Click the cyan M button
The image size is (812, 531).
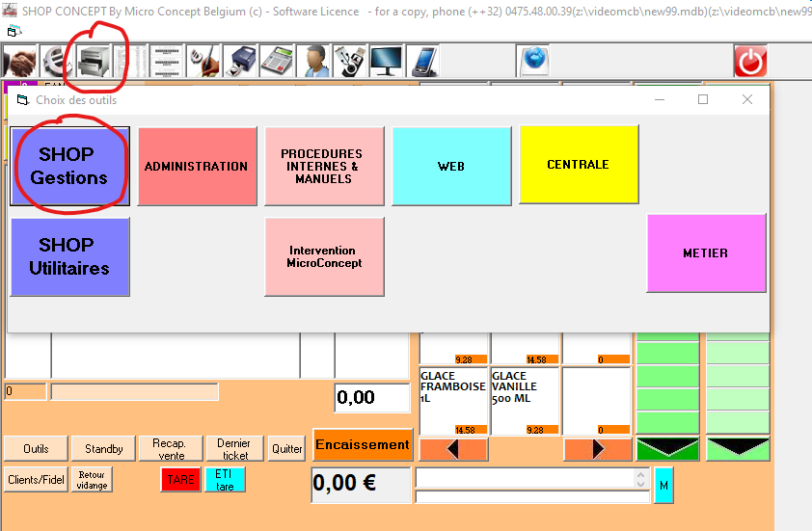pyautogui.click(x=663, y=486)
